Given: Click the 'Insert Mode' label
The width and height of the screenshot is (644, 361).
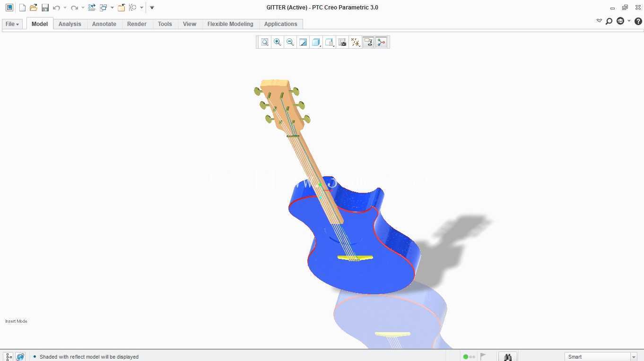Looking at the screenshot, I should click(16, 321).
